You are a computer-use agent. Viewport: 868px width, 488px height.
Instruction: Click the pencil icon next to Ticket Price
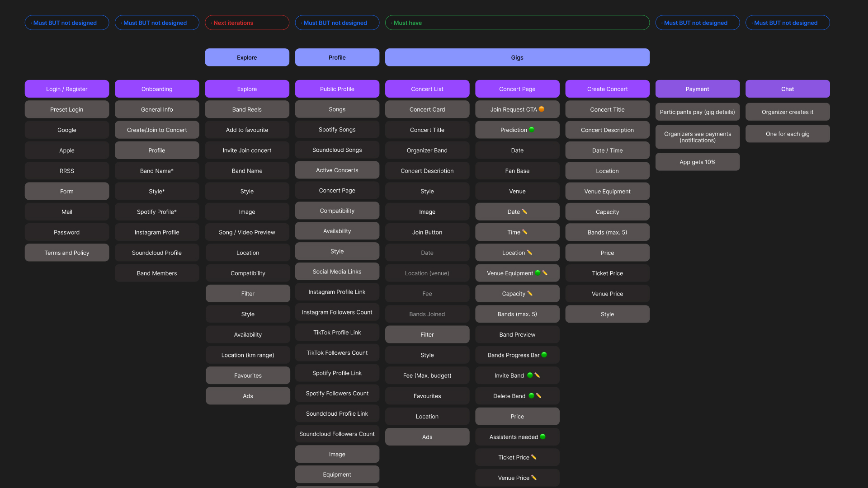[533, 457]
